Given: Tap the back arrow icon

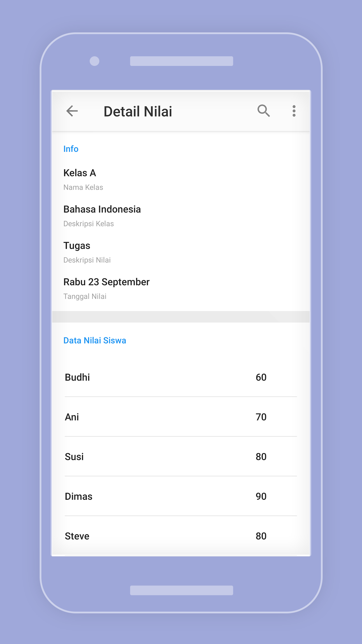Looking at the screenshot, I should (x=72, y=111).
